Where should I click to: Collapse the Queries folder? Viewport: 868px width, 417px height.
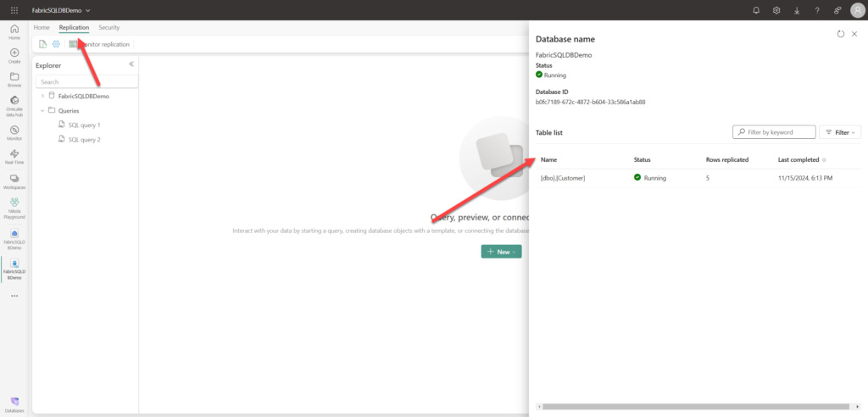(42, 111)
